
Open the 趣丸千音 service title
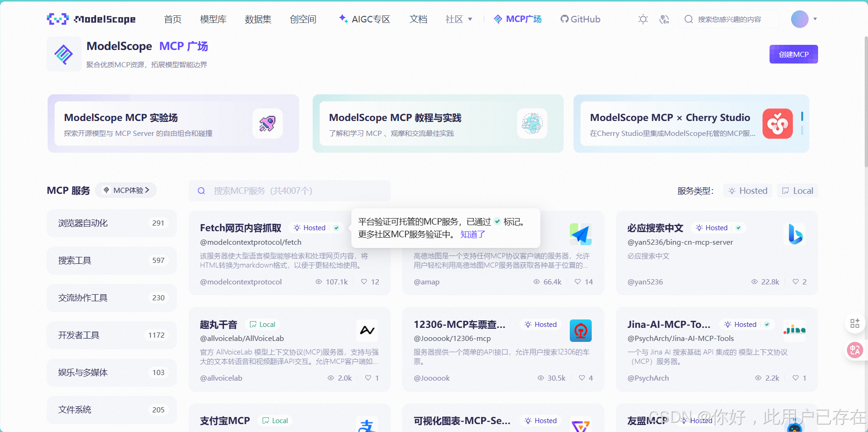click(x=218, y=325)
